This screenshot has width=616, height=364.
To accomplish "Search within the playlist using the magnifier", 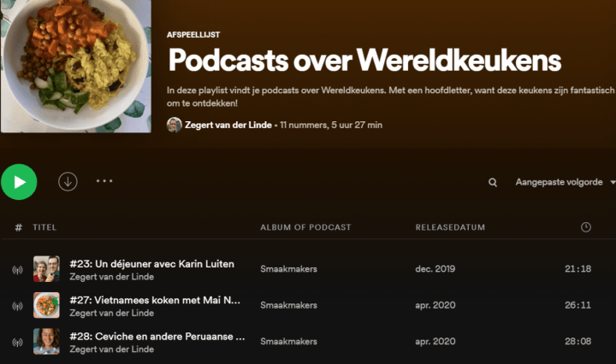I will [x=493, y=182].
